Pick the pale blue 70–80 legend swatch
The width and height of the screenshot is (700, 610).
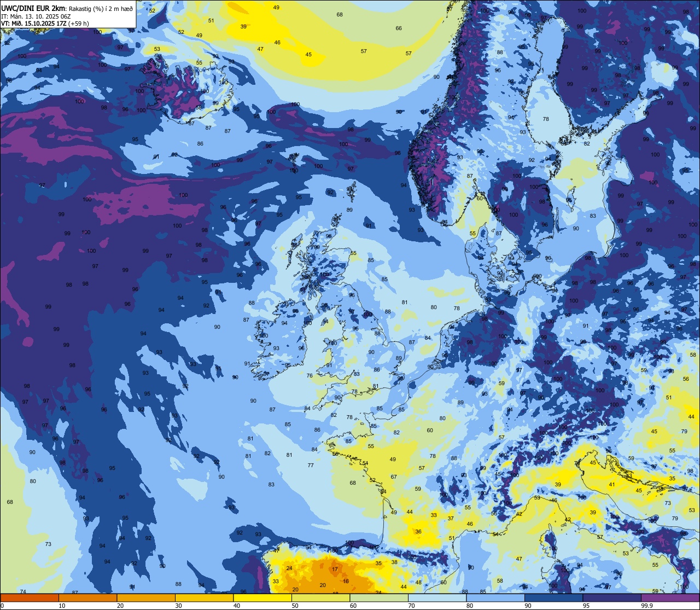tap(437, 597)
